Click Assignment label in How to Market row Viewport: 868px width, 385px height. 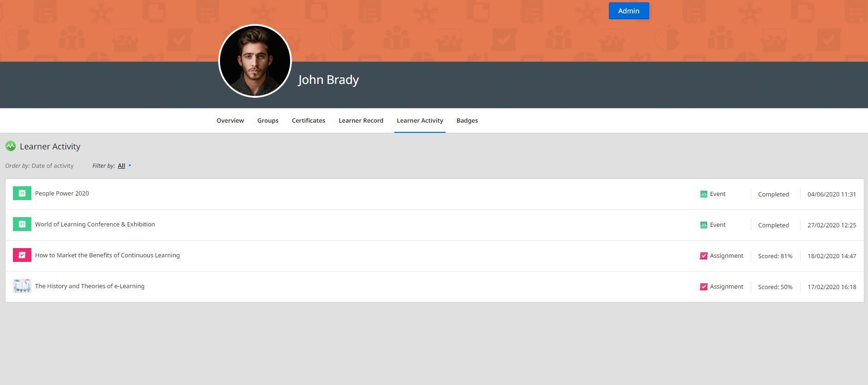pyautogui.click(x=726, y=256)
